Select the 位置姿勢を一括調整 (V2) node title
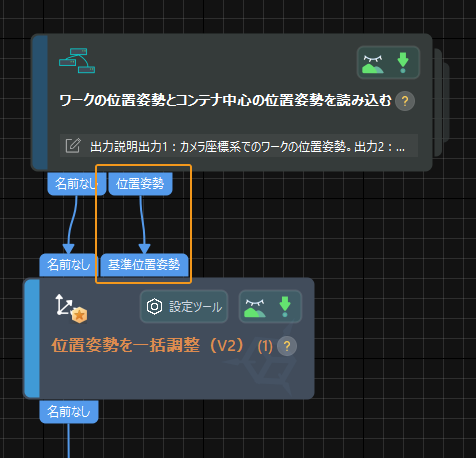 click(x=162, y=346)
